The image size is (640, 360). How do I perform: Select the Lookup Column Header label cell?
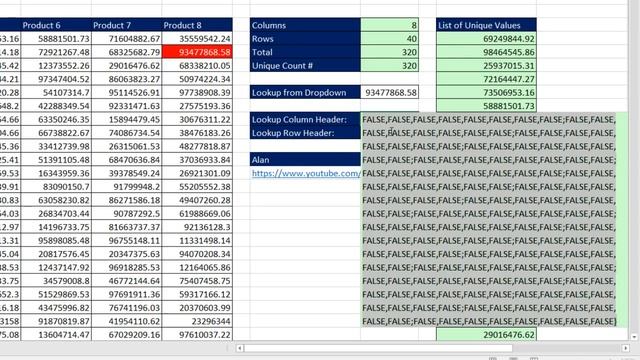305,119
